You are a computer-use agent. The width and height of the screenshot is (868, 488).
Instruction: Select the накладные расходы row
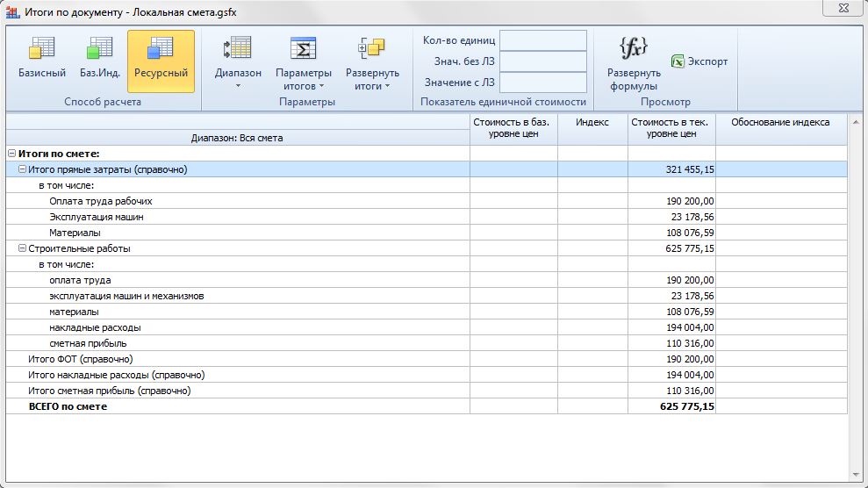(x=95, y=327)
